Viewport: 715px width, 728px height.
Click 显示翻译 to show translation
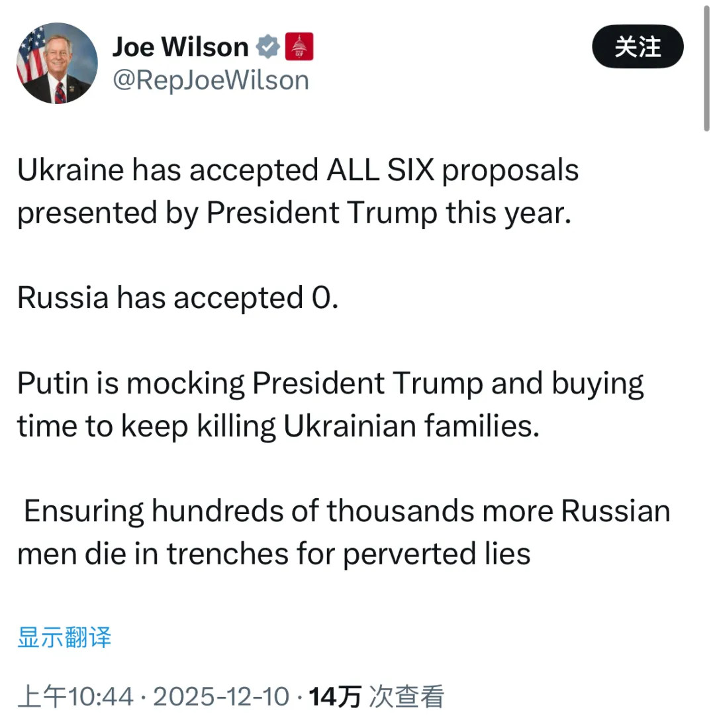[x=64, y=637]
